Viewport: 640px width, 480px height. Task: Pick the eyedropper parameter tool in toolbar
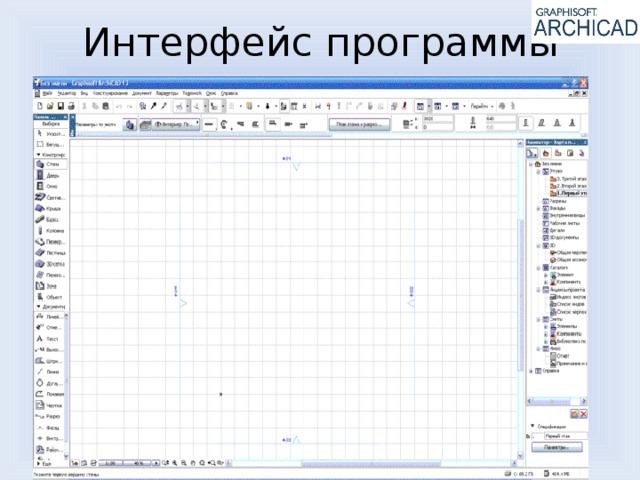(x=153, y=106)
